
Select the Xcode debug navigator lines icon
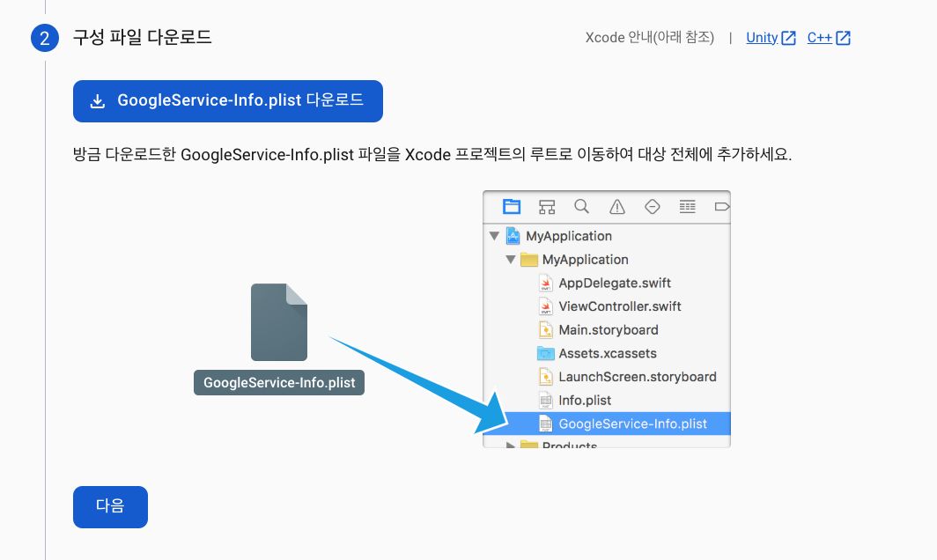pyautogui.click(x=687, y=207)
